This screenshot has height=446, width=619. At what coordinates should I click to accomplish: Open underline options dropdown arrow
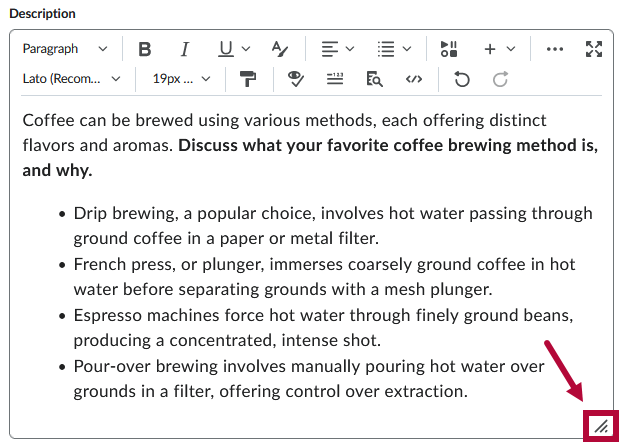(246, 49)
